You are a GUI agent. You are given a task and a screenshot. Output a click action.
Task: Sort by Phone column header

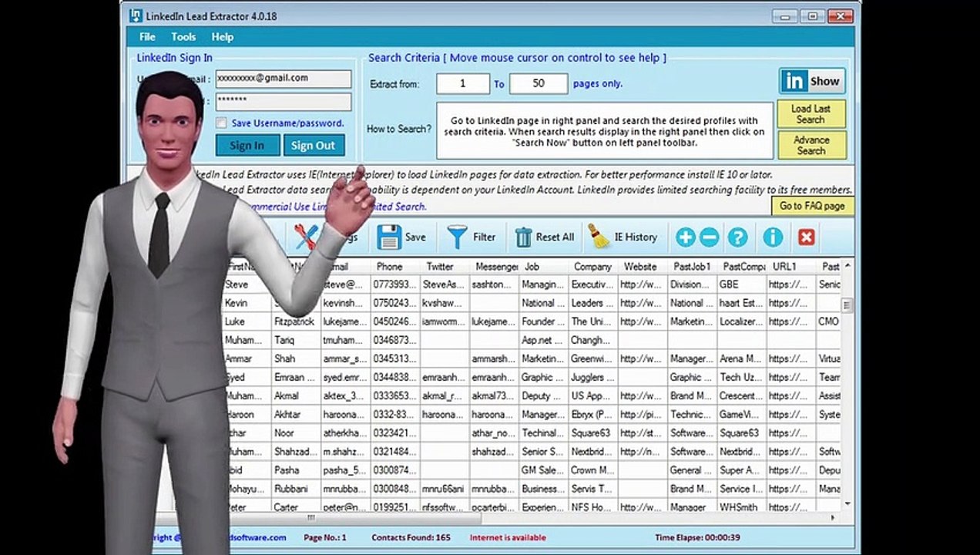click(395, 267)
